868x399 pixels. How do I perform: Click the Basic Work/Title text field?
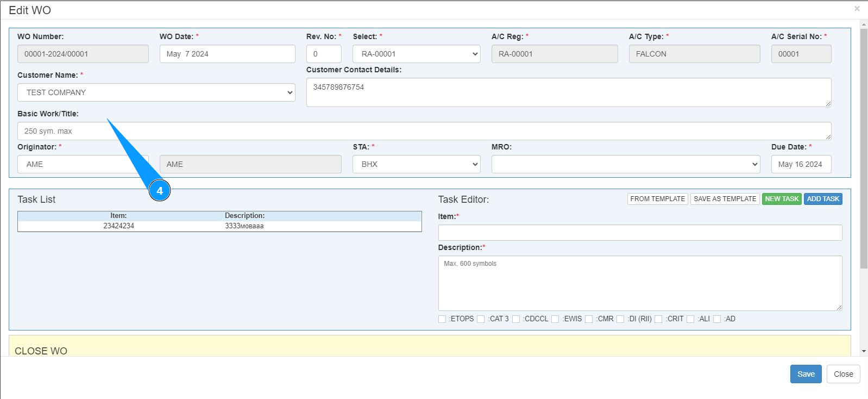point(424,131)
